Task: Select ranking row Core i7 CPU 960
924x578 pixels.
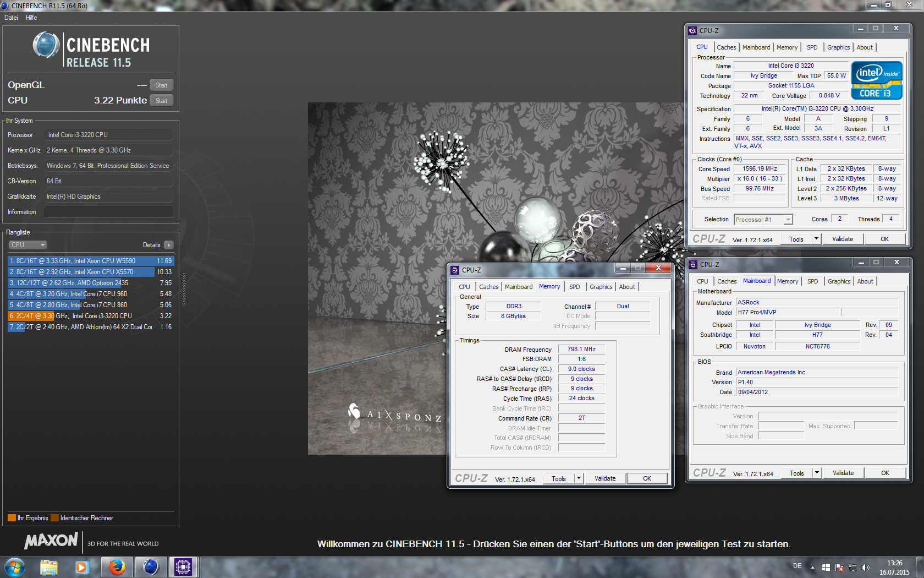Action: 91,294
